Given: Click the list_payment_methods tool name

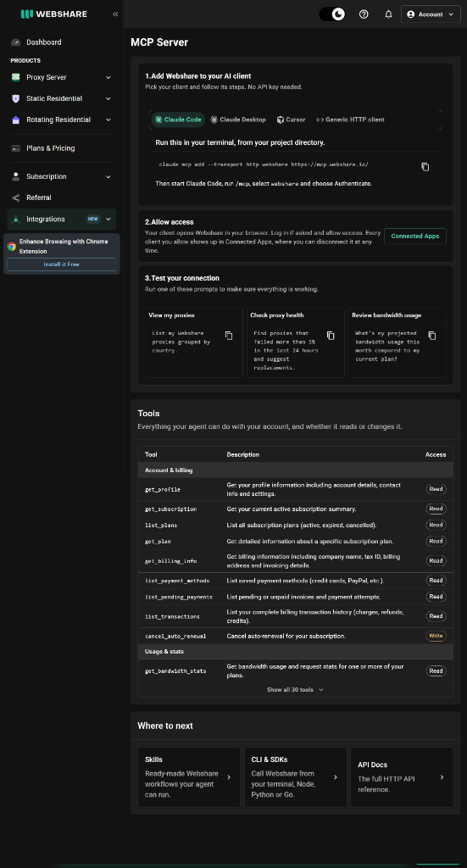Looking at the screenshot, I should pos(177,581).
